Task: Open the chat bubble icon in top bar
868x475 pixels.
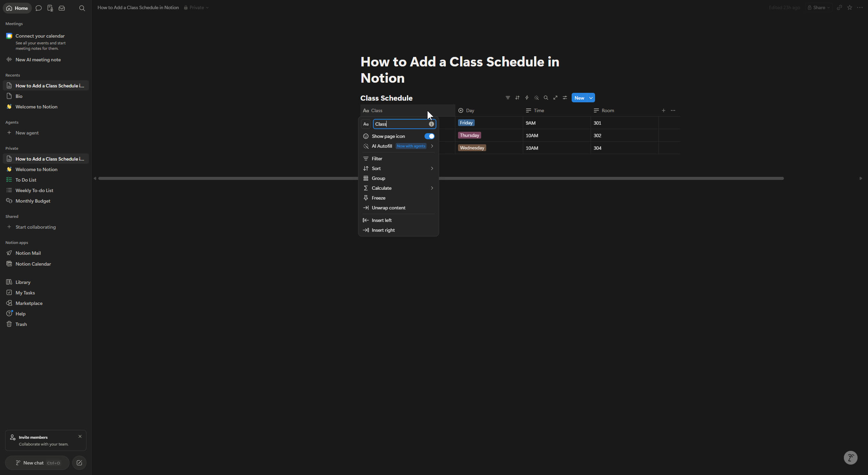Action: click(39, 8)
